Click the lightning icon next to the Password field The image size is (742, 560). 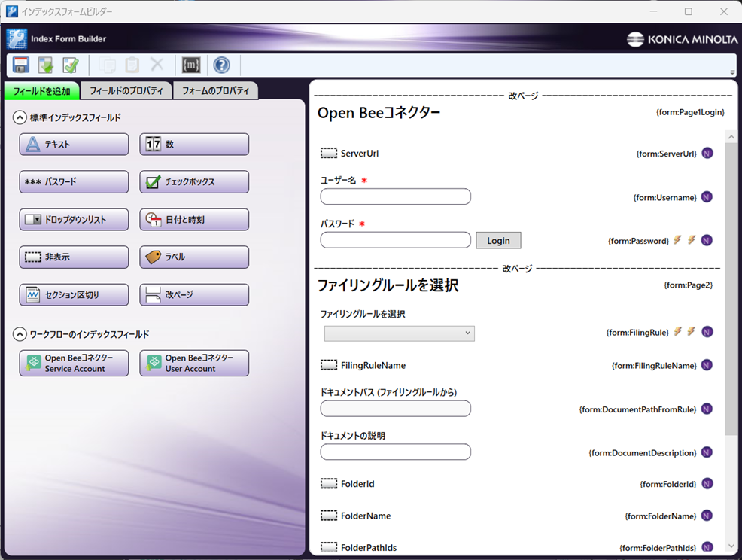click(x=676, y=240)
